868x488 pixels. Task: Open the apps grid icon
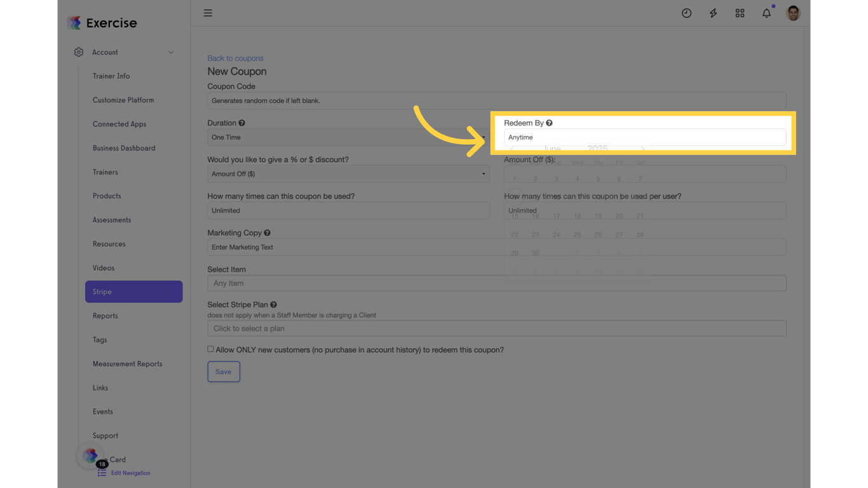pyautogui.click(x=740, y=13)
